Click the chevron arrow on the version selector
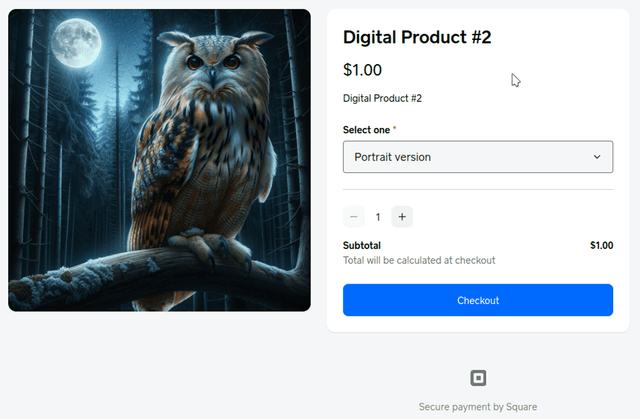 [x=597, y=157]
